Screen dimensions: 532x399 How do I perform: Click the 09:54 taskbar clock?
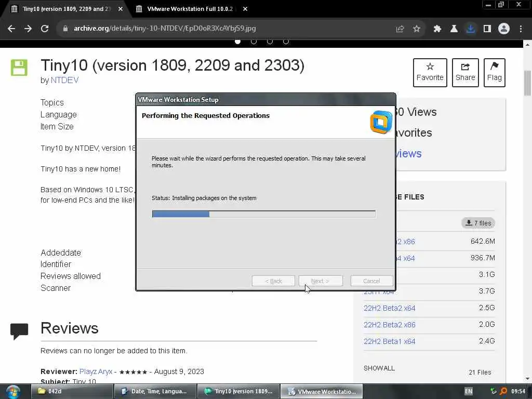pyautogui.click(x=518, y=391)
